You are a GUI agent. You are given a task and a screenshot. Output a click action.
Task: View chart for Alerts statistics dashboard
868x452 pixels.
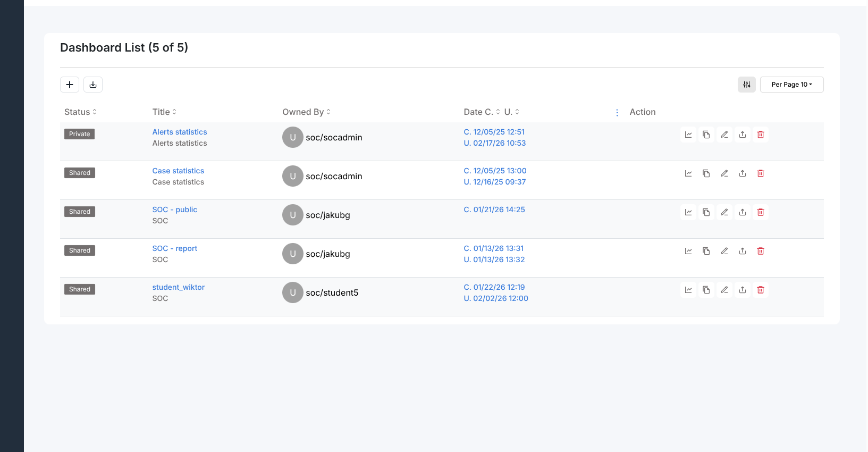pos(688,135)
